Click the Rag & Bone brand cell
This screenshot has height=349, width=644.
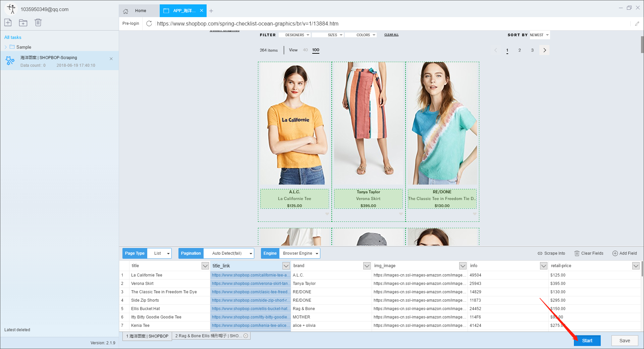(331, 309)
